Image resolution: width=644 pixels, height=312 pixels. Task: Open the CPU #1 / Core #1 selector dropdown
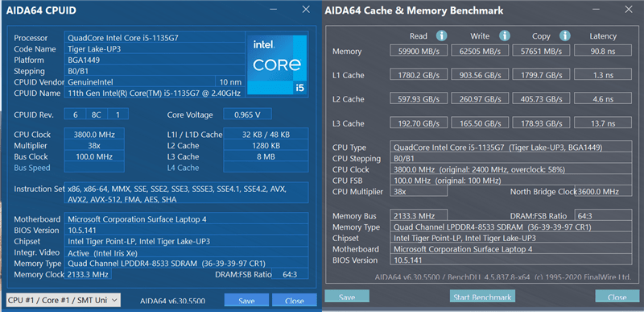pos(64,300)
